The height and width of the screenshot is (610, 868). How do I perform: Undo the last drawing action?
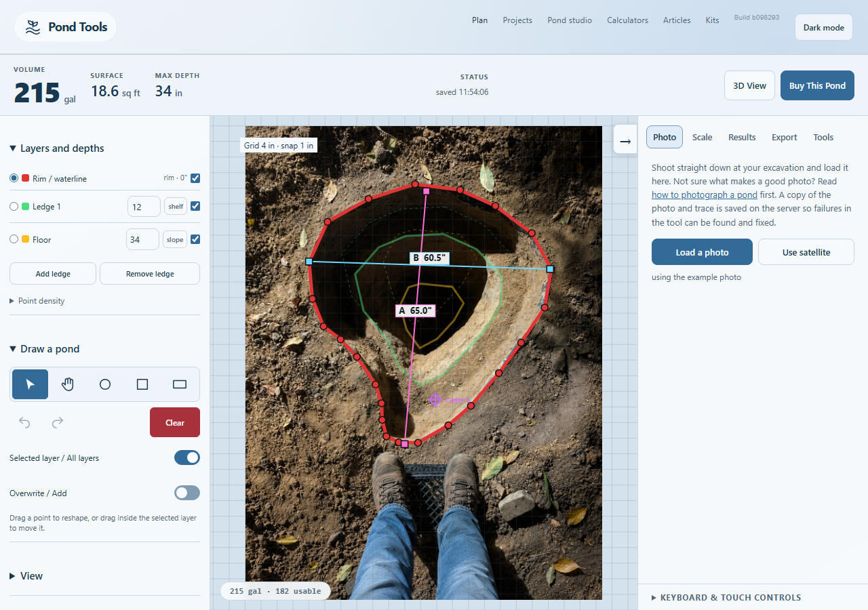(24, 422)
